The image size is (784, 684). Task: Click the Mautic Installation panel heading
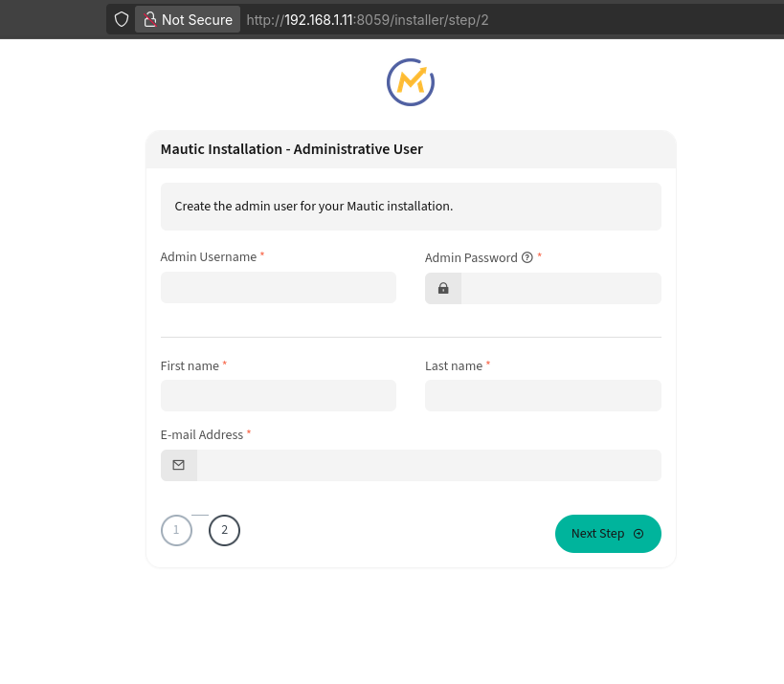291,149
